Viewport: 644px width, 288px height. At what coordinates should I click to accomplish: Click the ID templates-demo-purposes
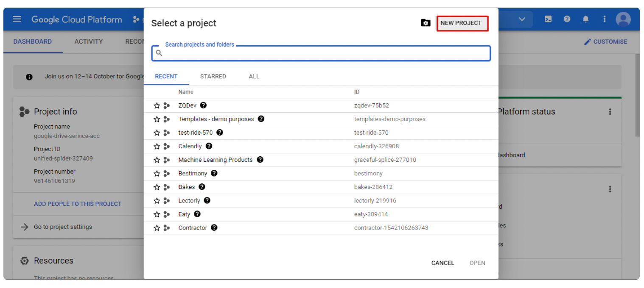390,119
